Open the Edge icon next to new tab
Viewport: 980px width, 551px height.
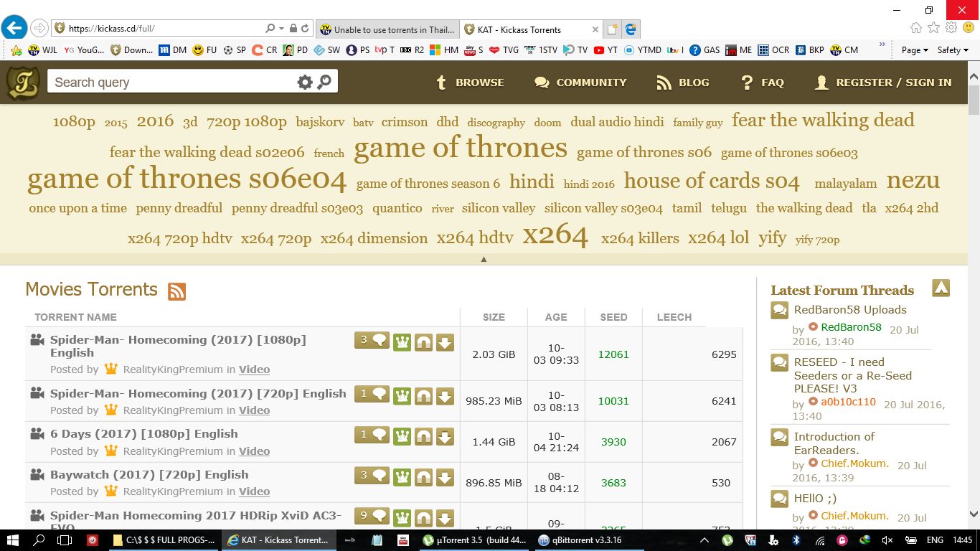tap(631, 29)
